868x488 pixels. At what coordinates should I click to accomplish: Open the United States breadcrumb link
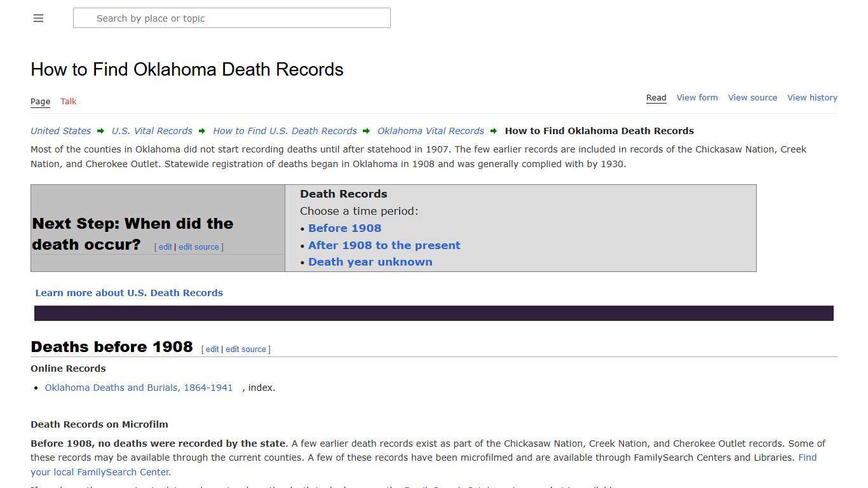tap(60, 131)
